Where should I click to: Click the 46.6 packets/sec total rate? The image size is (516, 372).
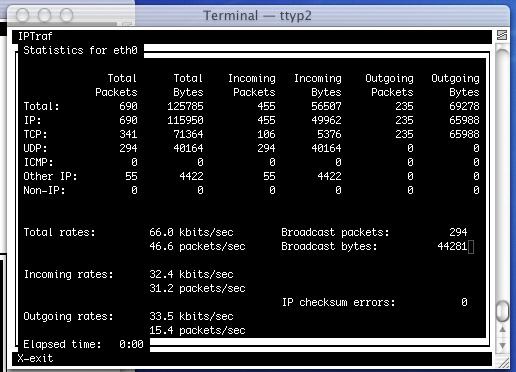click(197, 246)
